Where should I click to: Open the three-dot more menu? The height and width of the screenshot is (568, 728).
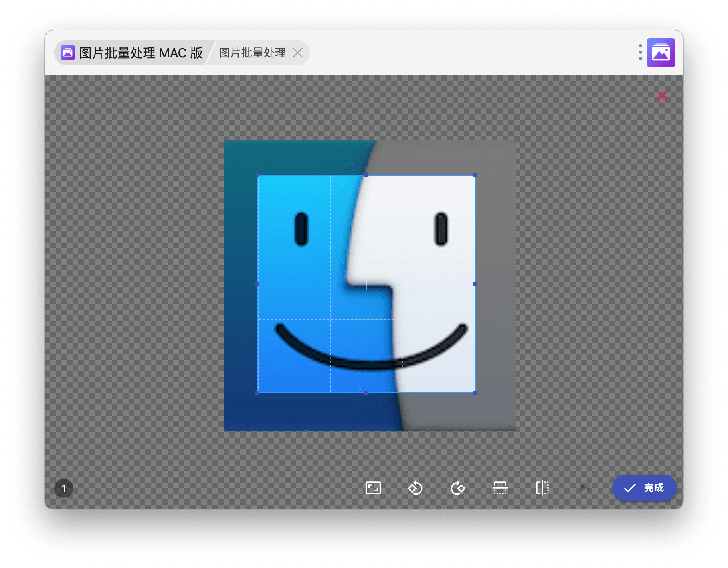tap(640, 52)
